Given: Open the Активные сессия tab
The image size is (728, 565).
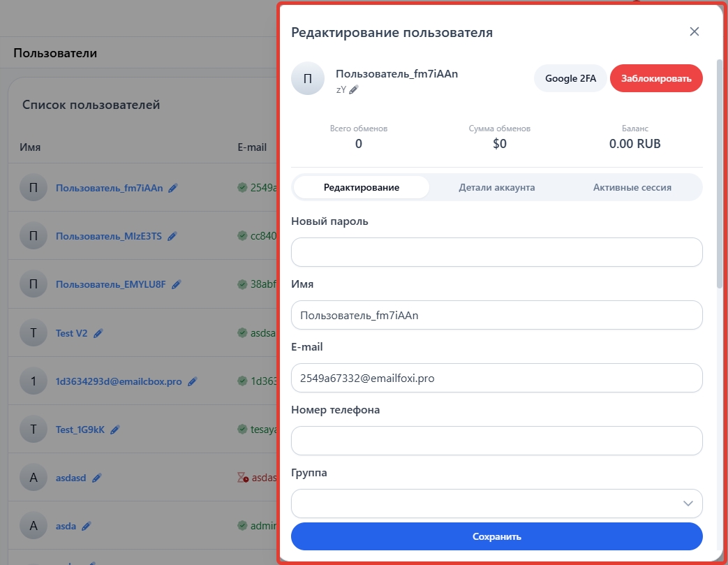Looking at the screenshot, I should pos(632,187).
